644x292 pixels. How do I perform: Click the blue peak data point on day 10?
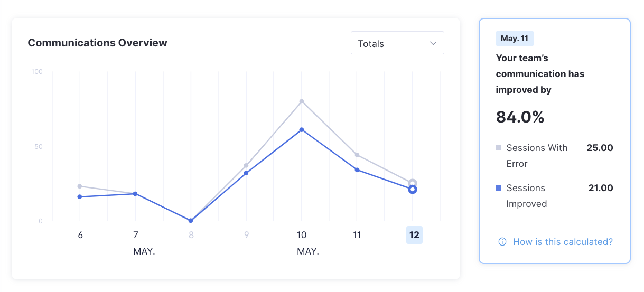(302, 130)
